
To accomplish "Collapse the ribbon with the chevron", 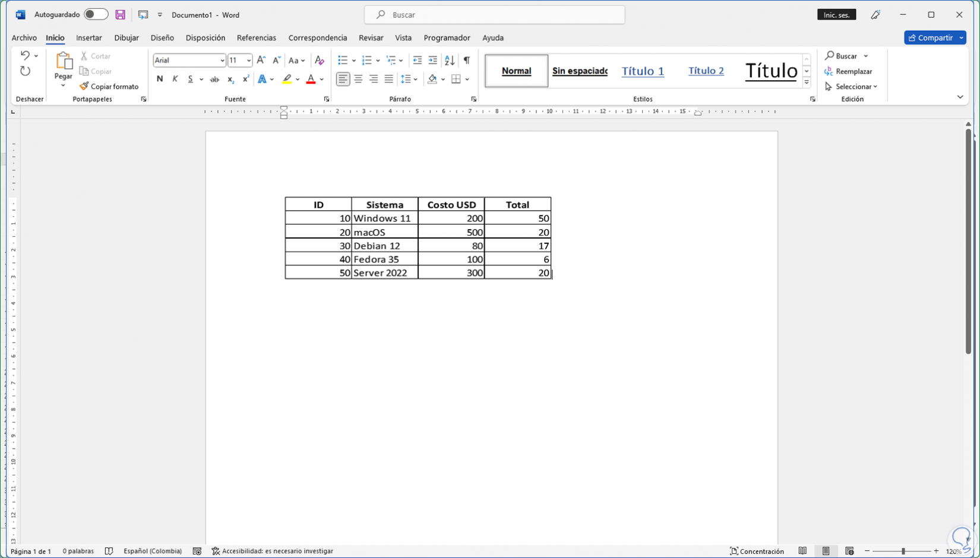I will pos(960,97).
